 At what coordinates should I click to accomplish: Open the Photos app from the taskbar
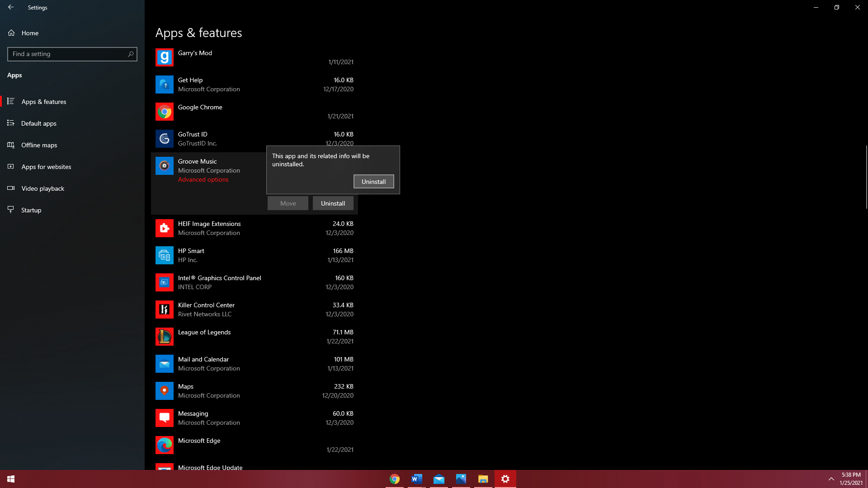[x=461, y=479]
